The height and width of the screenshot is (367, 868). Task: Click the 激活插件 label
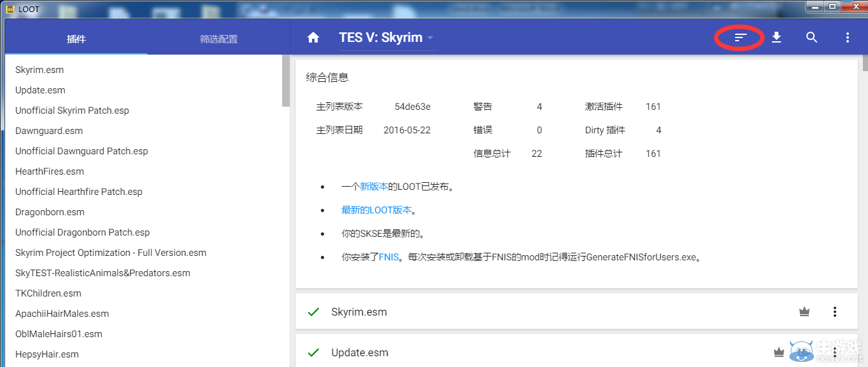[604, 107]
